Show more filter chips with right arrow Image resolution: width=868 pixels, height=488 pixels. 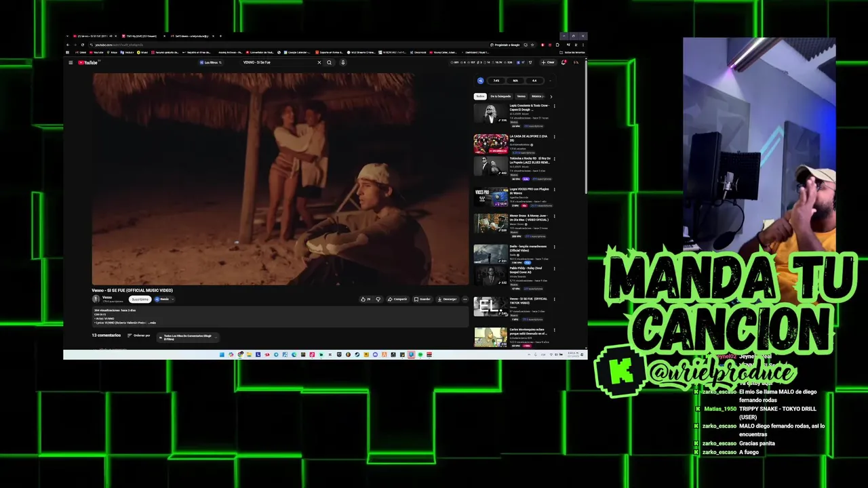(551, 96)
